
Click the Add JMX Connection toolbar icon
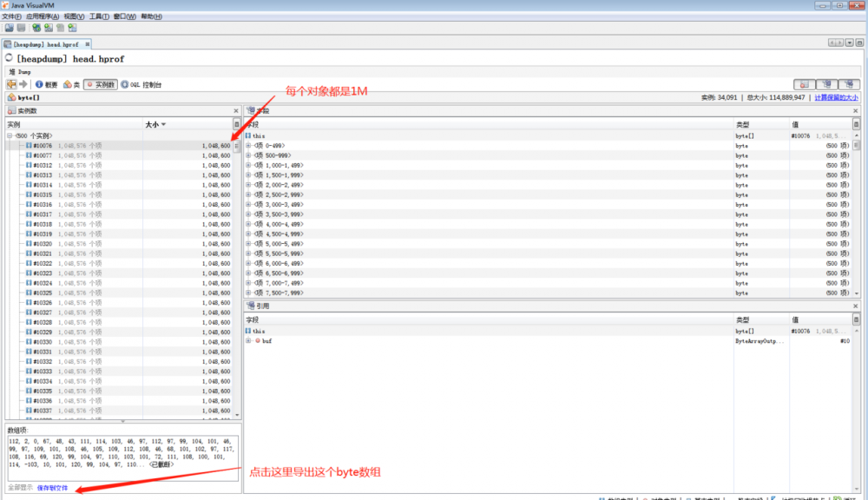pos(48,28)
